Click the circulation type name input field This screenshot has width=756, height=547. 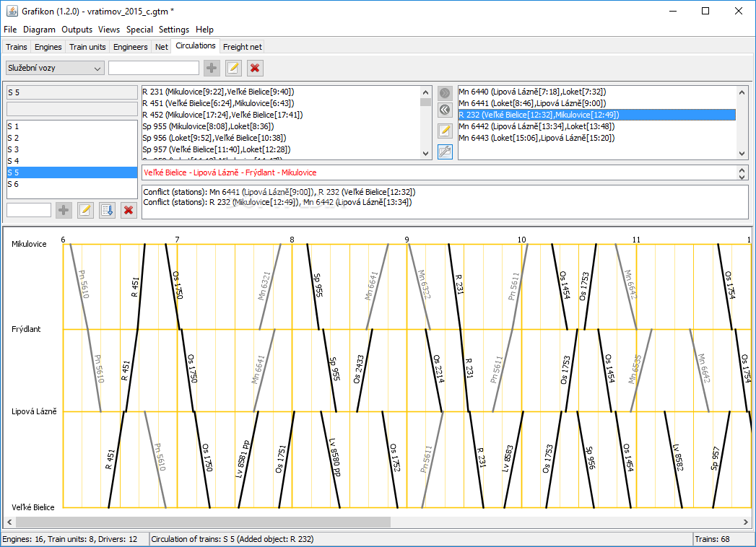154,68
